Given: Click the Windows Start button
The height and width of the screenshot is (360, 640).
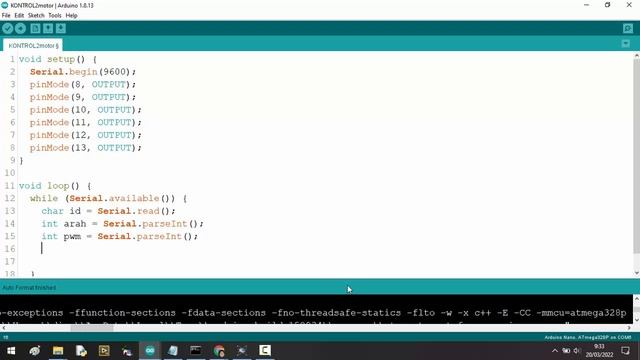Looking at the screenshot, I should pyautogui.click(x=11, y=351).
